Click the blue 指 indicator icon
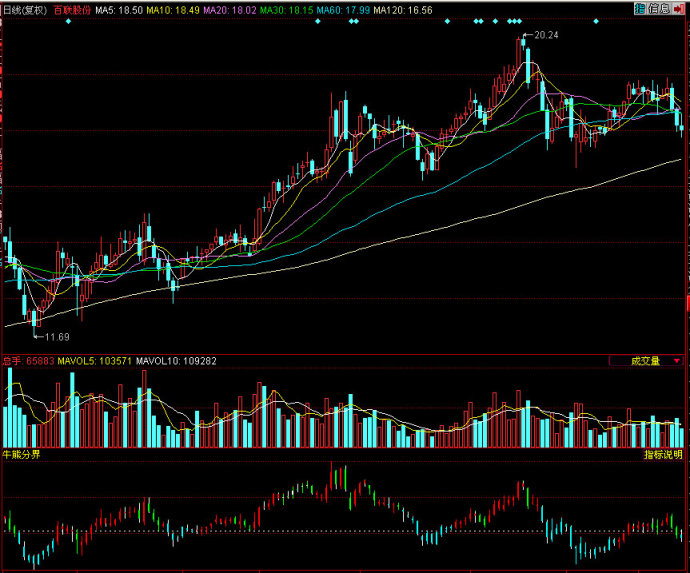 coord(640,8)
